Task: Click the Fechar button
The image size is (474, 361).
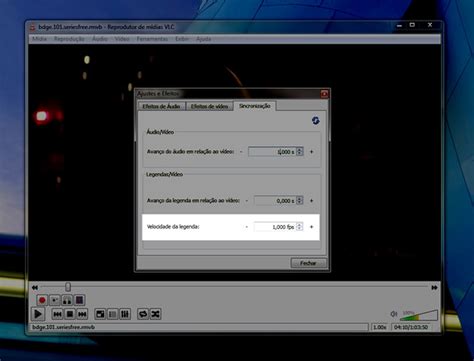Action: [x=308, y=263]
